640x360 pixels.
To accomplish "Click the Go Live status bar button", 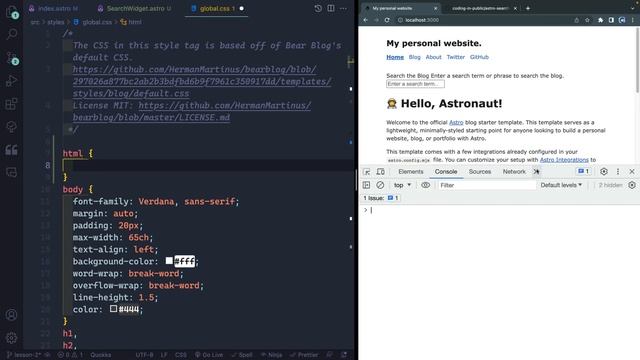I will tap(209, 355).
